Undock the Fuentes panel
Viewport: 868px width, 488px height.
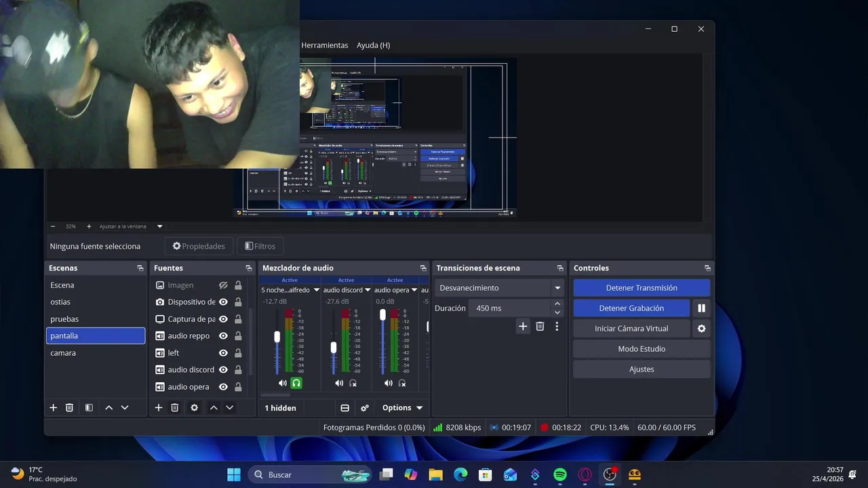[x=249, y=268]
